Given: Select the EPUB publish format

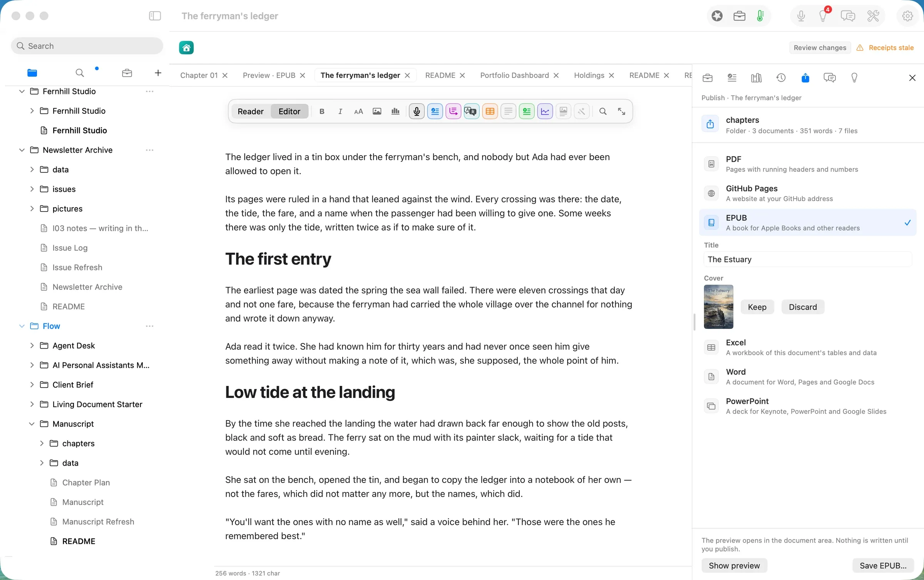Looking at the screenshot, I should [x=807, y=223].
